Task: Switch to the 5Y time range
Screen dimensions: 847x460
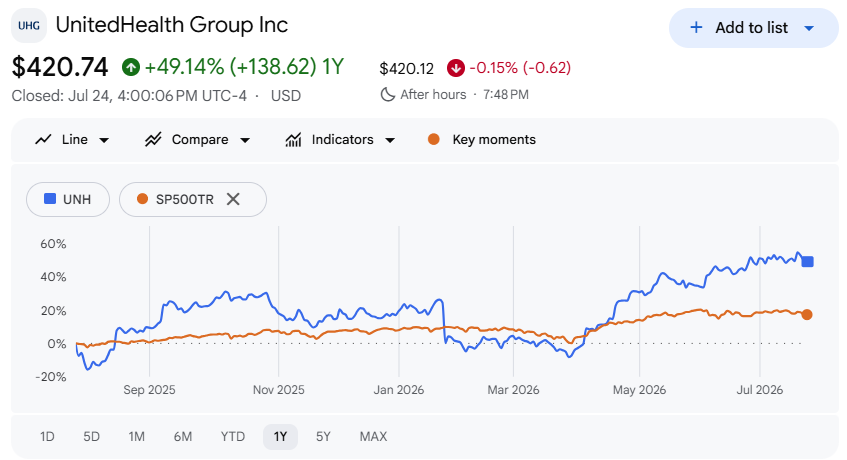Action: (x=323, y=436)
